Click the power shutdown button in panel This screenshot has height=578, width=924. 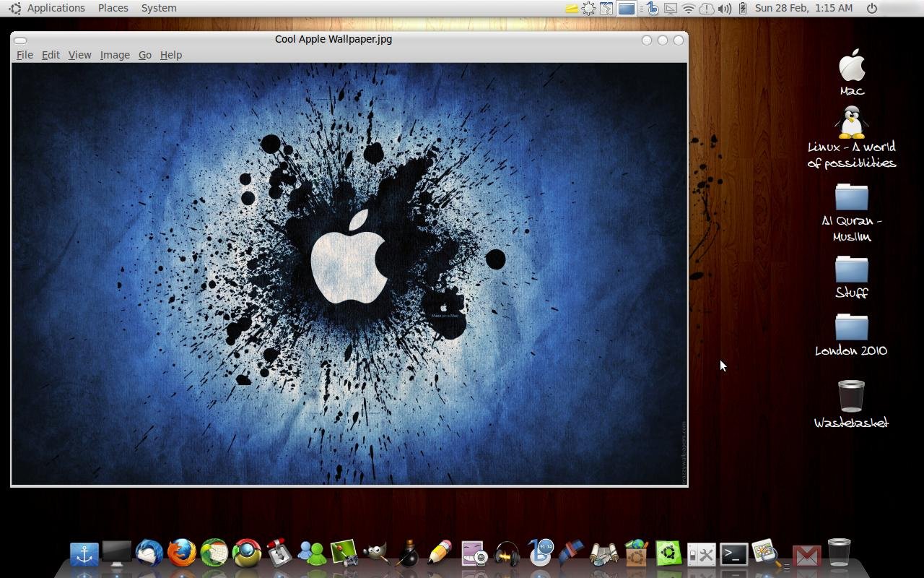[x=872, y=9]
